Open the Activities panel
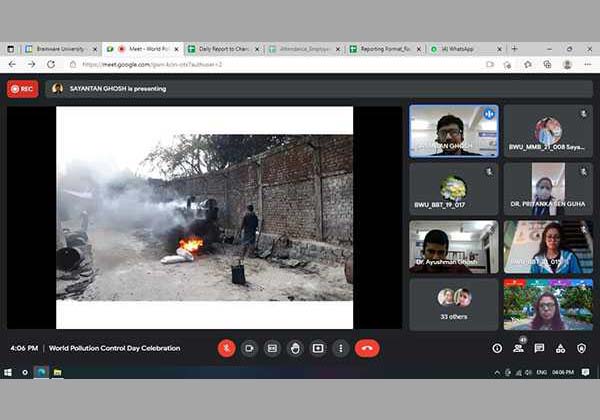The height and width of the screenshot is (420, 600). coord(561,348)
